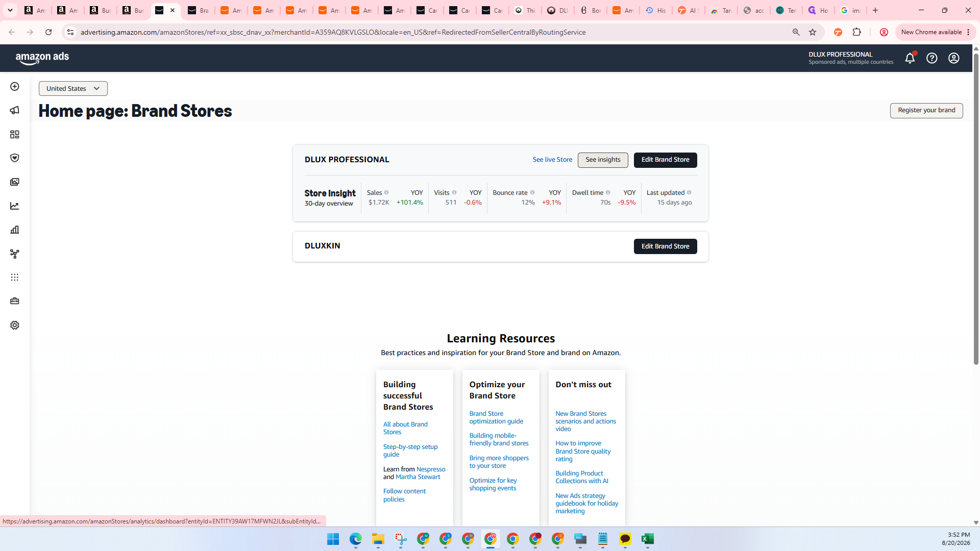Open How to improve quality rating link

pos(583,451)
